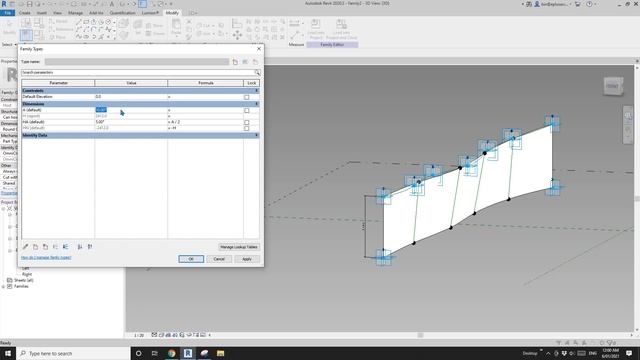Open the 'How do I manage family types?' link
The height and width of the screenshot is (360, 640).
[46, 258]
